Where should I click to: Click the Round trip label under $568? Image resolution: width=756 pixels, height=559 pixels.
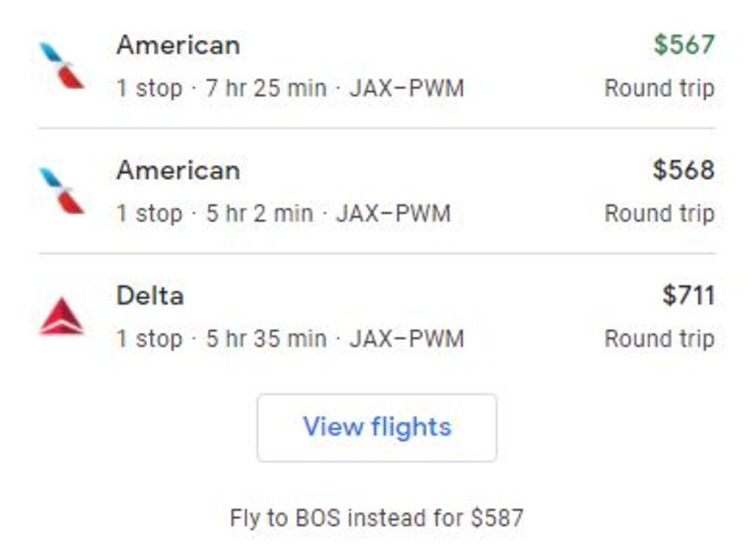coord(659,214)
